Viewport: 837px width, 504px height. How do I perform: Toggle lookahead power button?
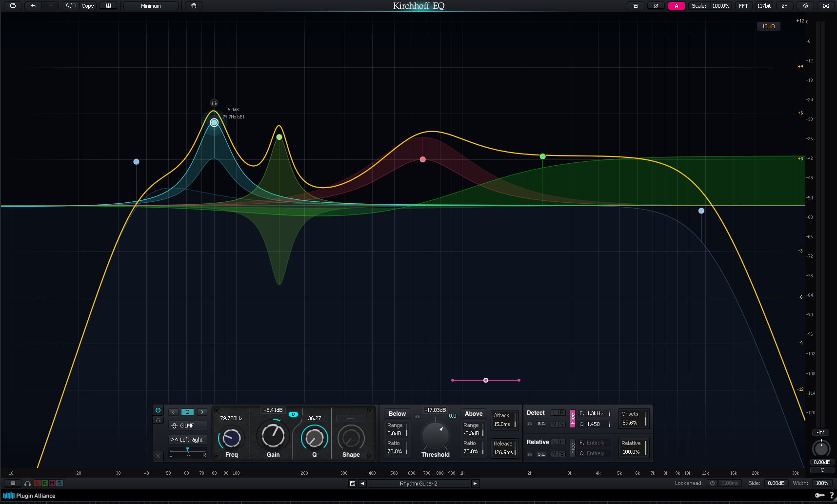pyautogui.click(x=712, y=483)
